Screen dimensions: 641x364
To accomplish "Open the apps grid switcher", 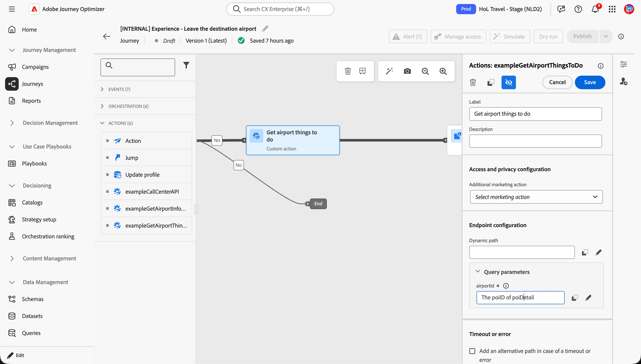I will tap(612, 9).
